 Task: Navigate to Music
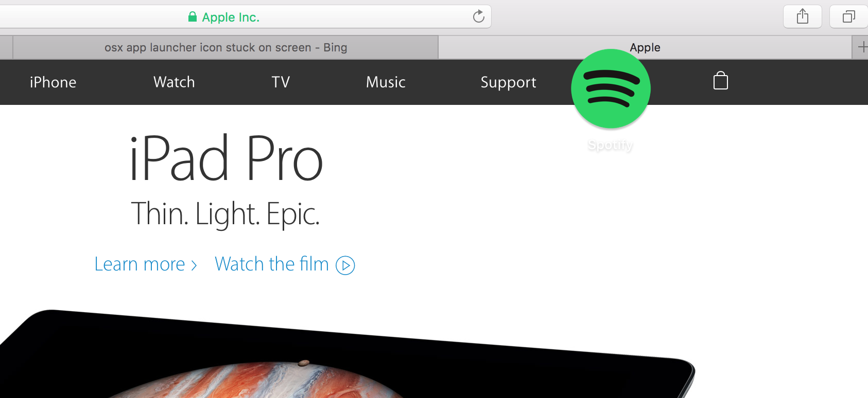(x=386, y=82)
